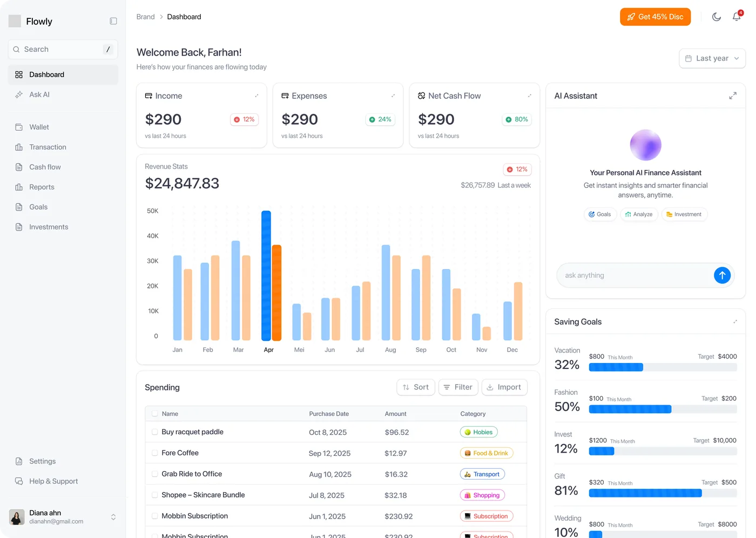Image resolution: width=756 pixels, height=538 pixels.
Task: Expand the Income card arrow icon
Action: pos(256,96)
